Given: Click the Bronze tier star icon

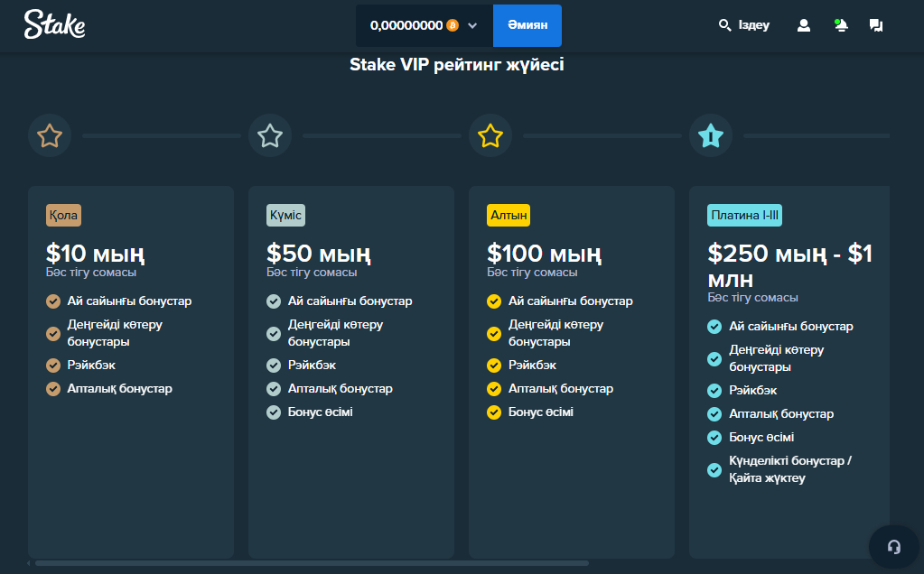Looking at the screenshot, I should (50, 136).
